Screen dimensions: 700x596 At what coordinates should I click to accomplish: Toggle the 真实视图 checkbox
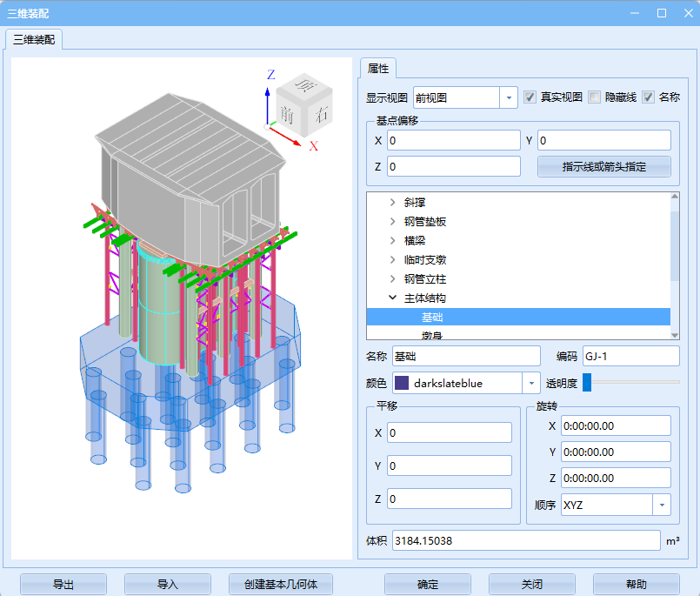pos(530,97)
